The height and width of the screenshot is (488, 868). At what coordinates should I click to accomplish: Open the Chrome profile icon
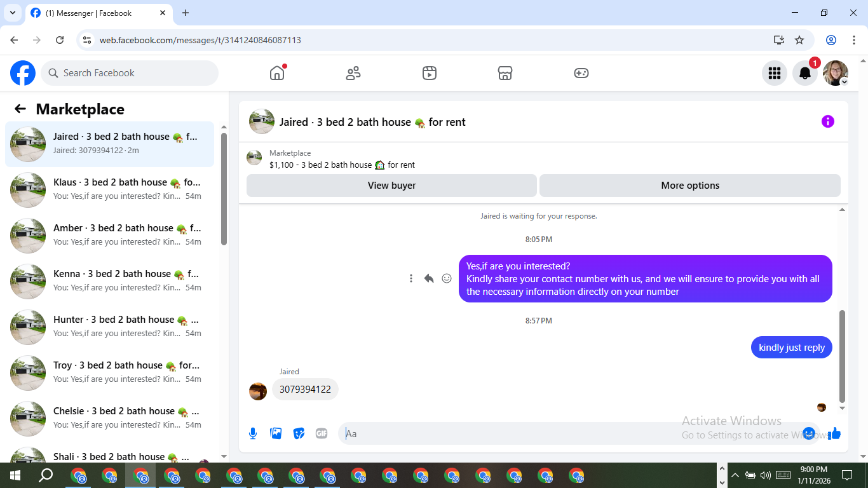coord(831,40)
